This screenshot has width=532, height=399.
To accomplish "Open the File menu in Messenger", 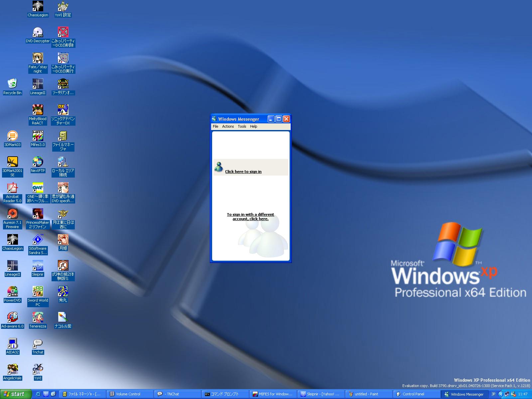I will [x=215, y=126].
